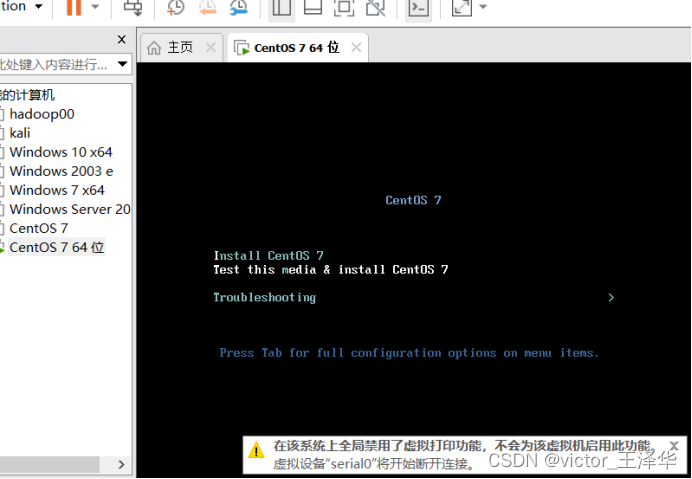
Task: Click the serial0 disconnect message text
Action: (x=375, y=464)
